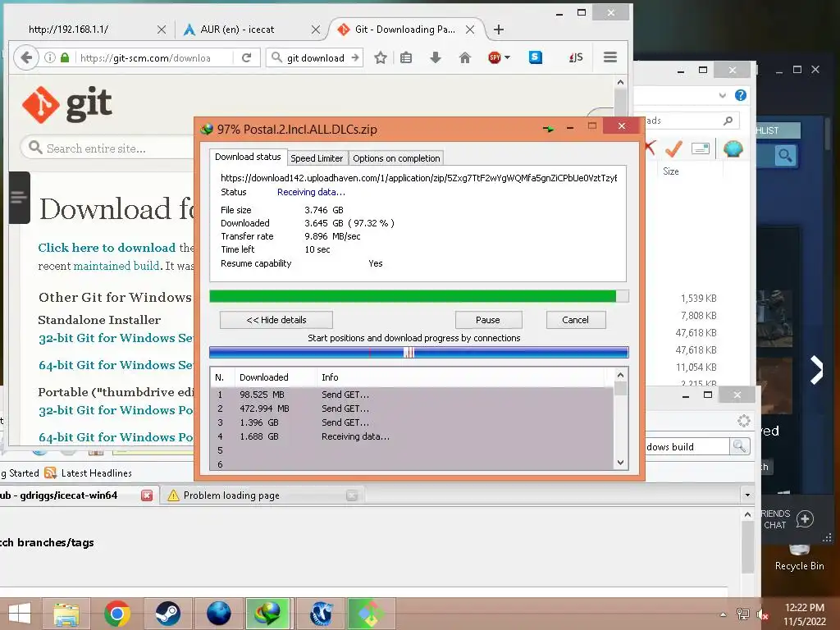Click the git page vertical scrollbar up arrow
This screenshot has width=840, height=630.
click(x=620, y=82)
